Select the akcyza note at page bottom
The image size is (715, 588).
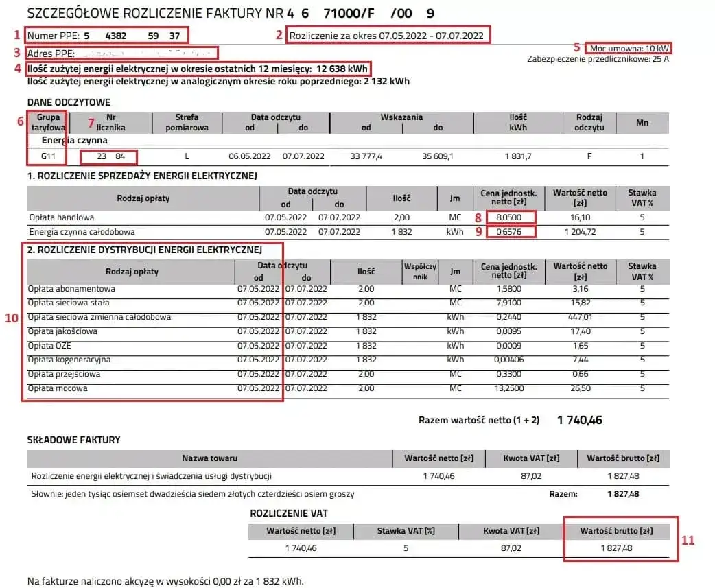tap(165, 580)
